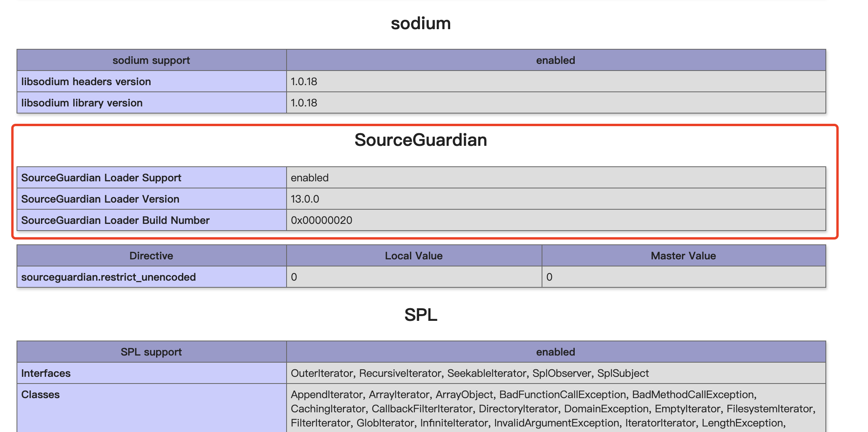Click the Master Value column header
This screenshot has width=868, height=432.
[x=683, y=256]
